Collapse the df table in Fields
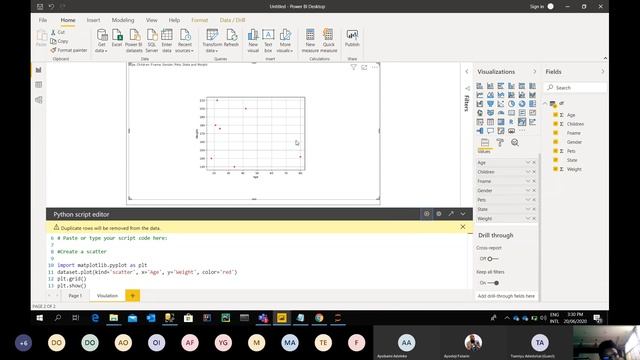This screenshot has width=640, height=360. point(546,104)
